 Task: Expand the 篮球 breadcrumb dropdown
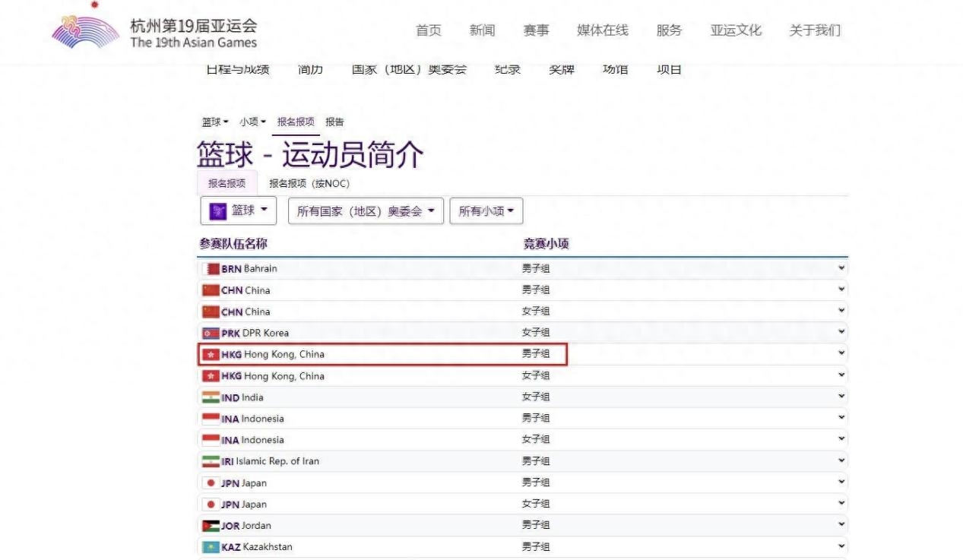(x=215, y=122)
